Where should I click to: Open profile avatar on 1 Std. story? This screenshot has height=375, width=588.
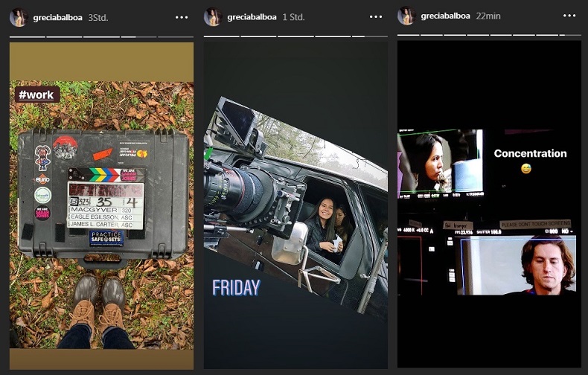[213, 17]
